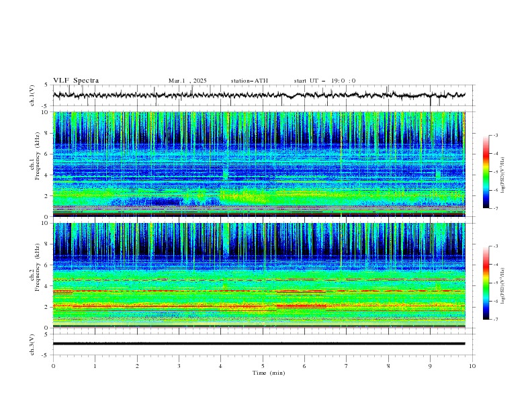Click the 'station=ATH' label
The height and width of the screenshot is (411, 532).
pyautogui.click(x=249, y=81)
